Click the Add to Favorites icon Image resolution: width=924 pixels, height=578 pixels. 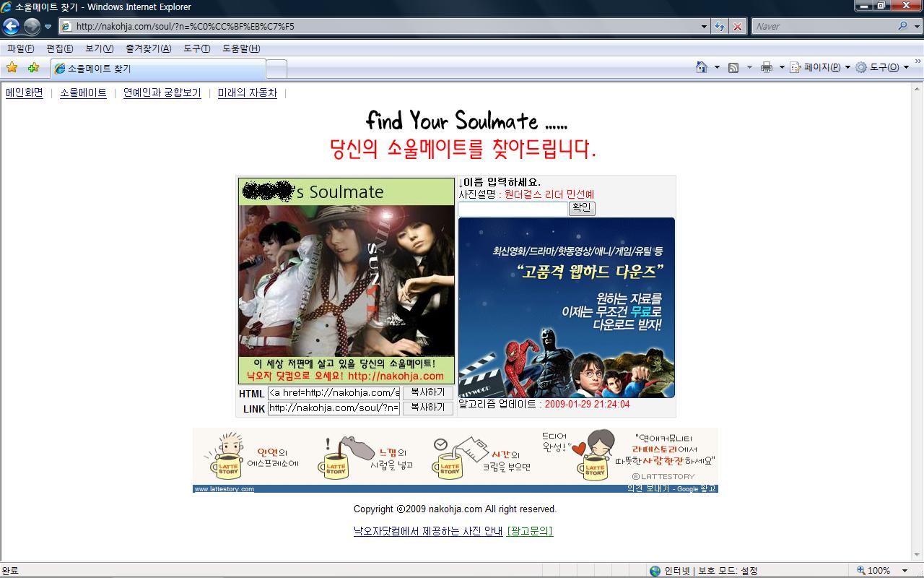click(33, 68)
